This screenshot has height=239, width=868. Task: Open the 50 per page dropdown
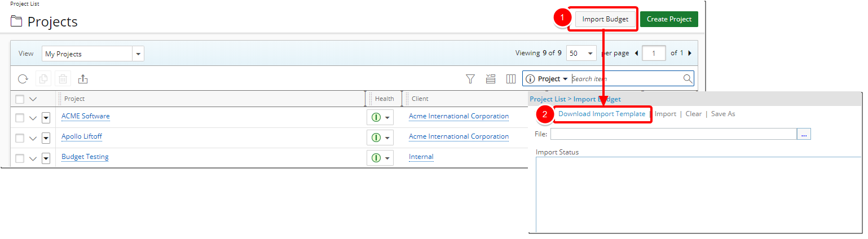590,53
